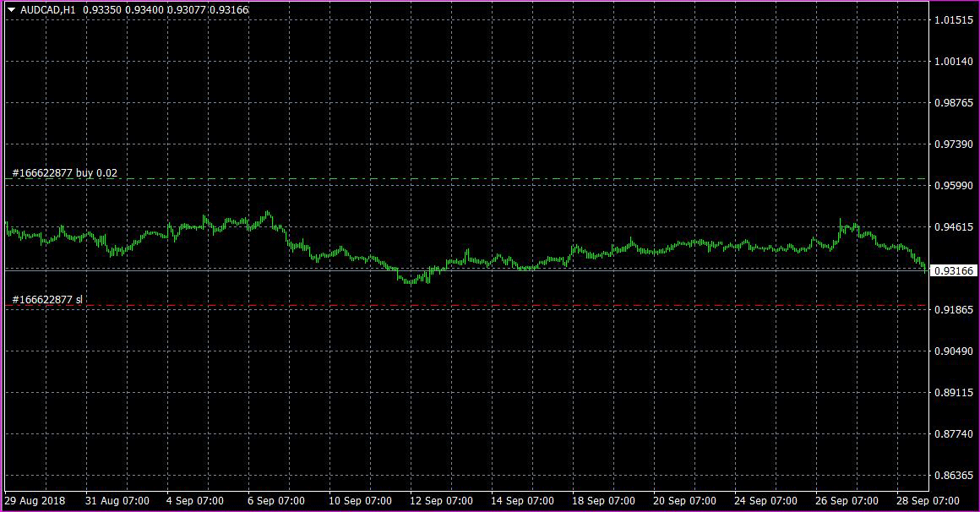
Task: Click the 29 Aug 2018 date label
Action: pyautogui.click(x=35, y=501)
